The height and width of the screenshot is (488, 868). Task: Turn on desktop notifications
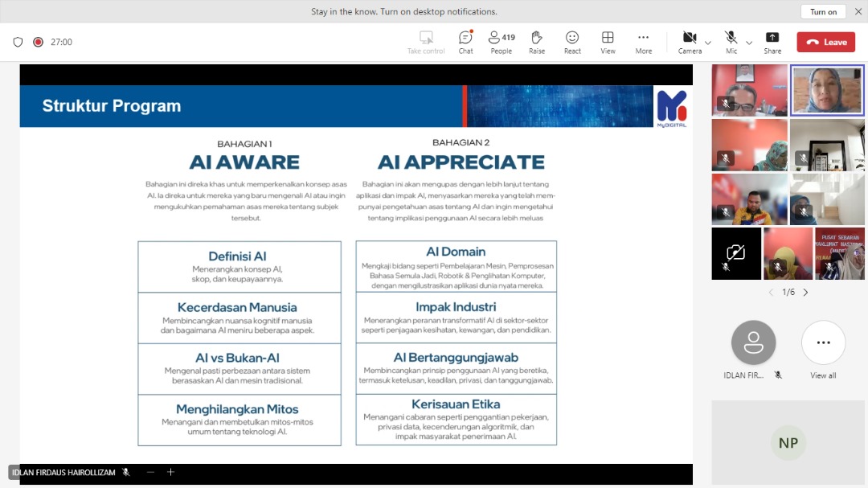823,12
